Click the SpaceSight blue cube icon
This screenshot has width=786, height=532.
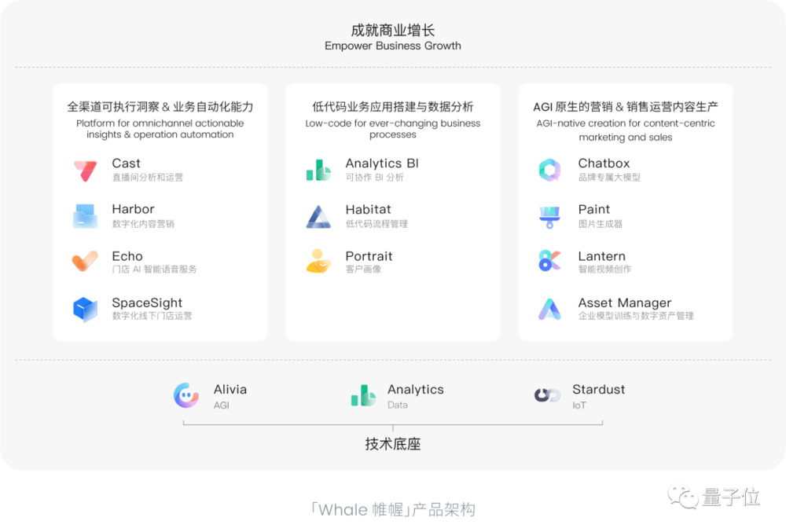[x=85, y=309]
